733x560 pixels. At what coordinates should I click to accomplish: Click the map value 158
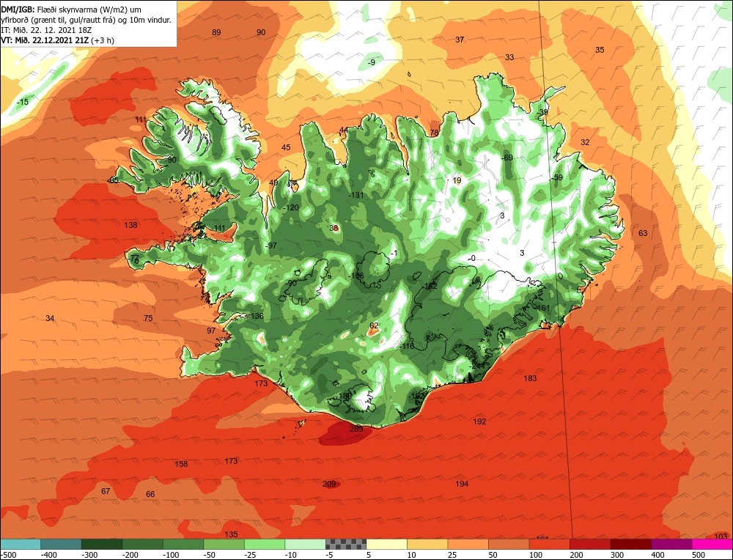pos(181,464)
